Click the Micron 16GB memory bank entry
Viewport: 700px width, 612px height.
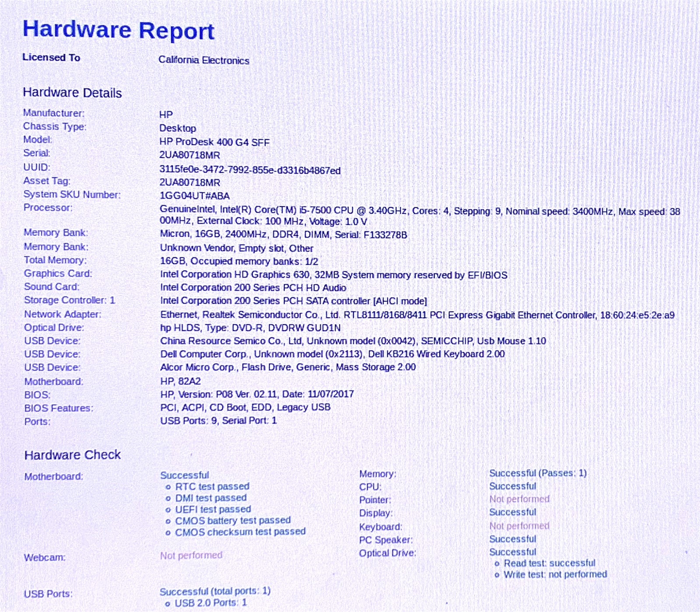point(283,234)
